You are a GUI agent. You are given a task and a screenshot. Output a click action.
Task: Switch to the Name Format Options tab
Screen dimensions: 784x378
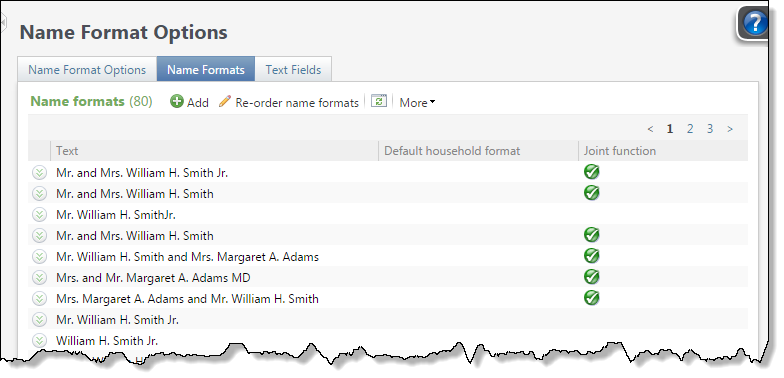(x=87, y=70)
